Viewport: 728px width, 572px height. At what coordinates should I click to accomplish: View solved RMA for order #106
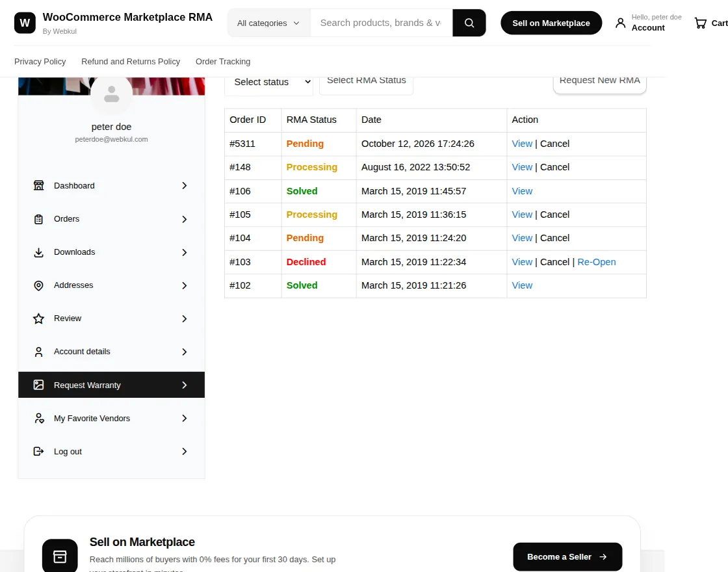522,191
